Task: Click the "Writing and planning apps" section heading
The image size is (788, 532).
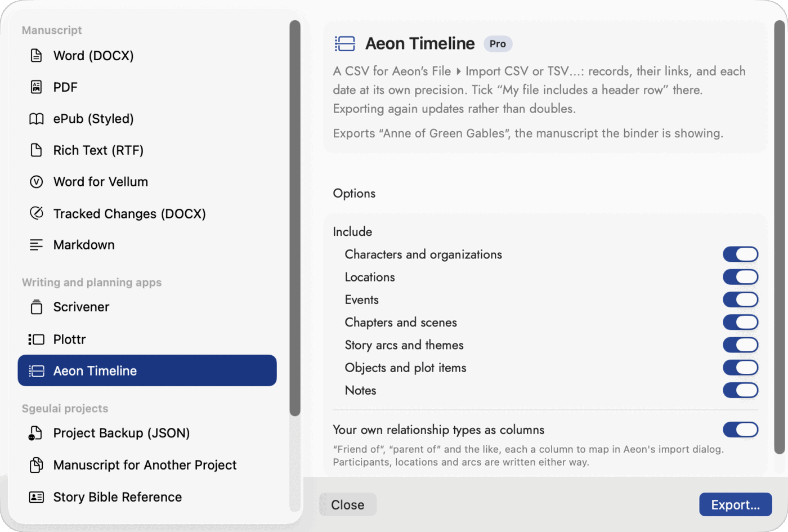Action: [92, 282]
